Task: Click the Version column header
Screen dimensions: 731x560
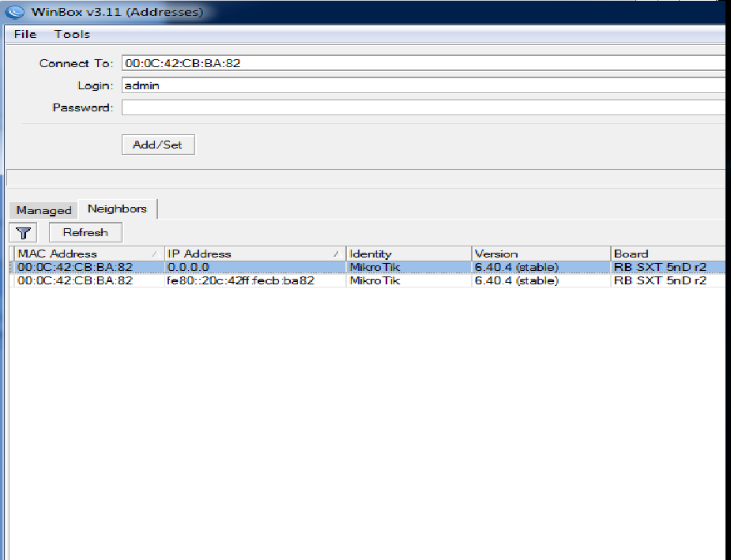Action: pyautogui.click(x=541, y=254)
